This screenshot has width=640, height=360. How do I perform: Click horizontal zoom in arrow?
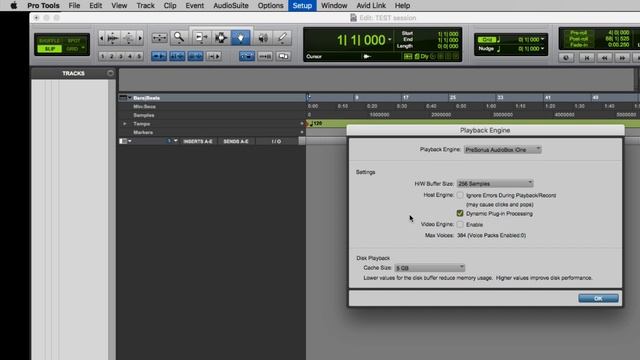click(140, 38)
